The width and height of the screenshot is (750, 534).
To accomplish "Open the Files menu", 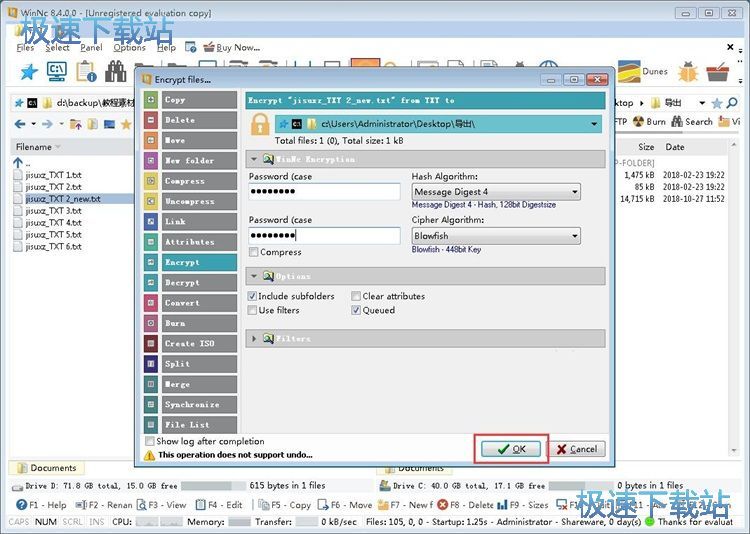I will pos(25,47).
